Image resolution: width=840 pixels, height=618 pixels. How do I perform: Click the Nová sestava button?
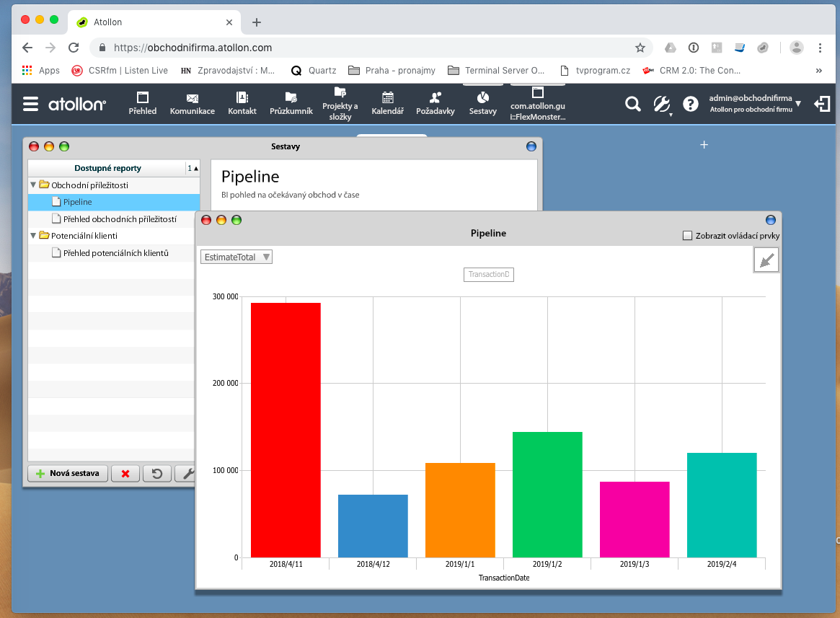pos(68,474)
